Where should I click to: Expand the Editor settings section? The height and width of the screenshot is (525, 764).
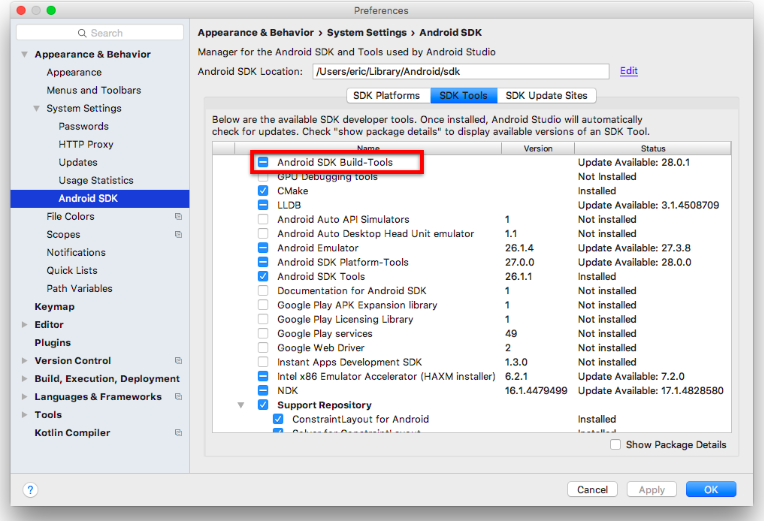click(26, 325)
